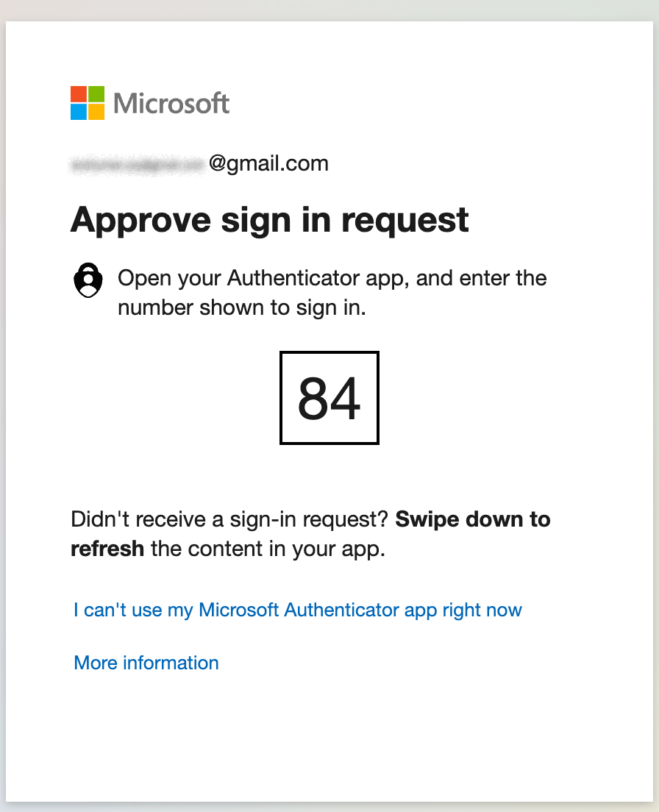The image size is (659, 812).
Task: Select the yellow square in the Microsoft logo
Action: pyautogui.click(x=96, y=113)
